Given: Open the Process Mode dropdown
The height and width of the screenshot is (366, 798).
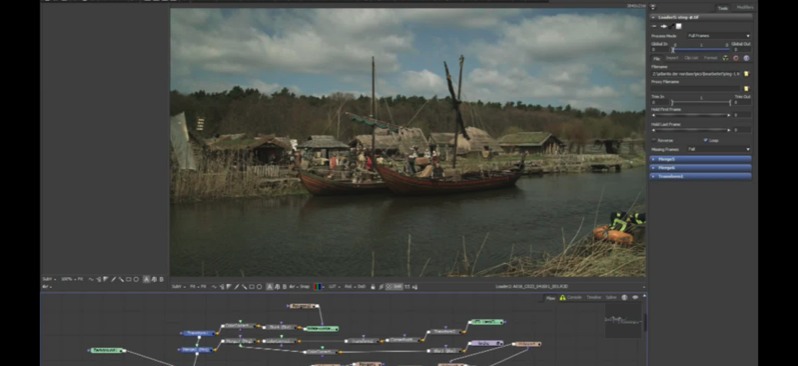Looking at the screenshot, I should pos(719,36).
